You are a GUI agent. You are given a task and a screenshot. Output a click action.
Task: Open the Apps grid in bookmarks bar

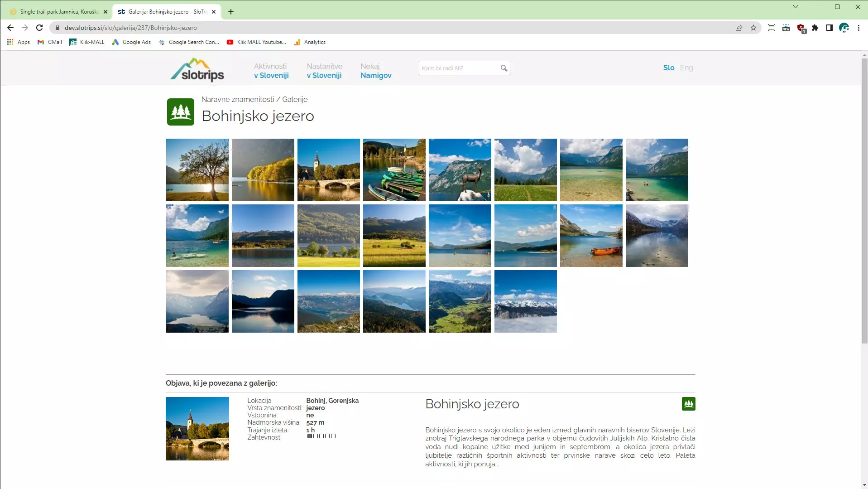pyautogui.click(x=18, y=42)
